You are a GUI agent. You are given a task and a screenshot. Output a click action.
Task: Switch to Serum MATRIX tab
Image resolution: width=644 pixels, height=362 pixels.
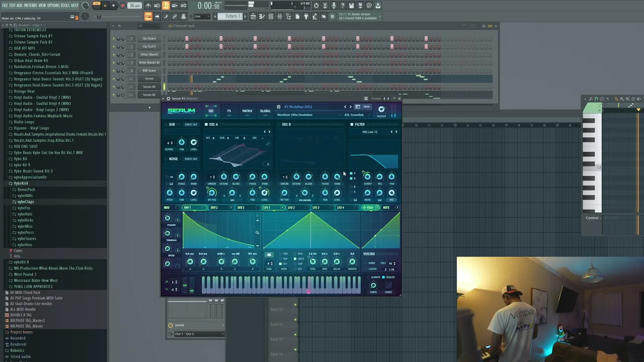247,111
